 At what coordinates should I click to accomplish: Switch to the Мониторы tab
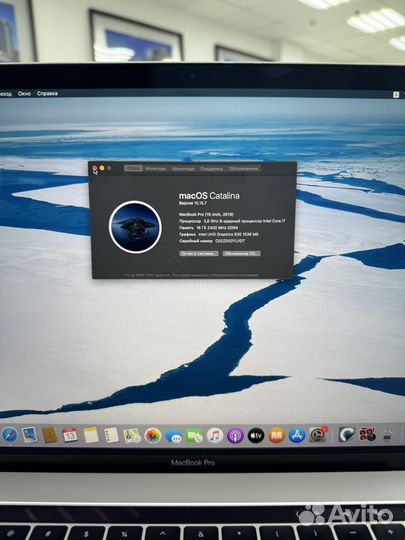point(156,169)
